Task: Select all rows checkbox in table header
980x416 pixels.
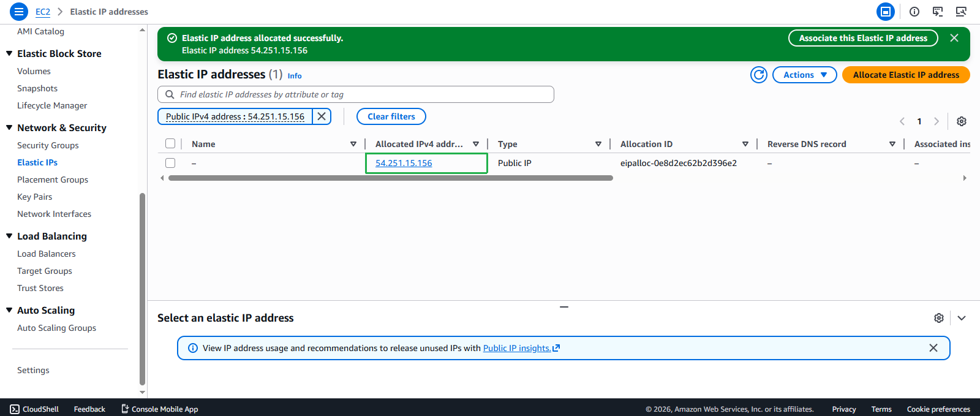Action: pos(170,143)
